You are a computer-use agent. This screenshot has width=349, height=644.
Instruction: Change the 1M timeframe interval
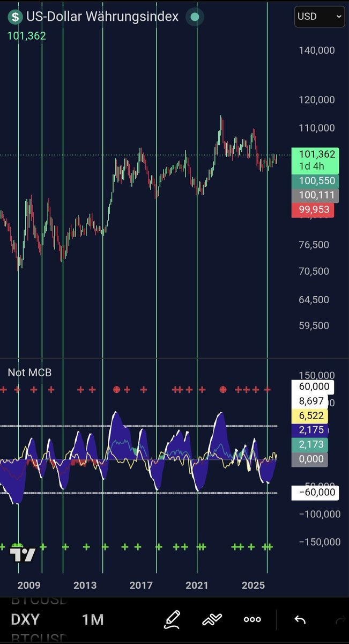click(93, 619)
